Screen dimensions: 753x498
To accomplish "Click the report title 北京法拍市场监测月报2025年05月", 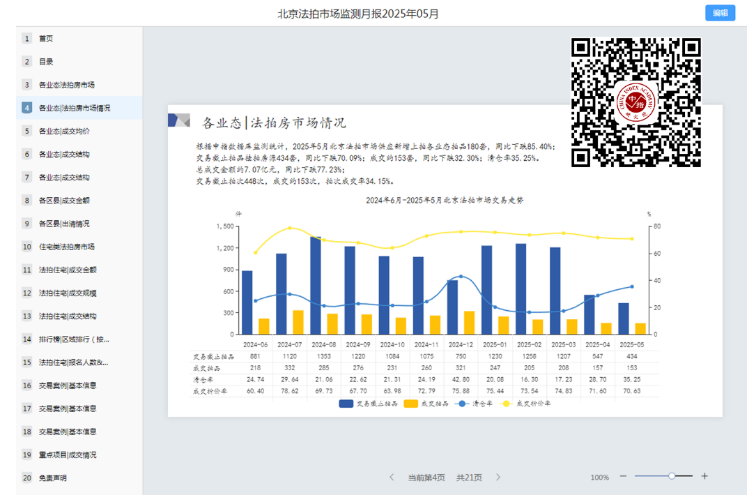I will [358, 14].
